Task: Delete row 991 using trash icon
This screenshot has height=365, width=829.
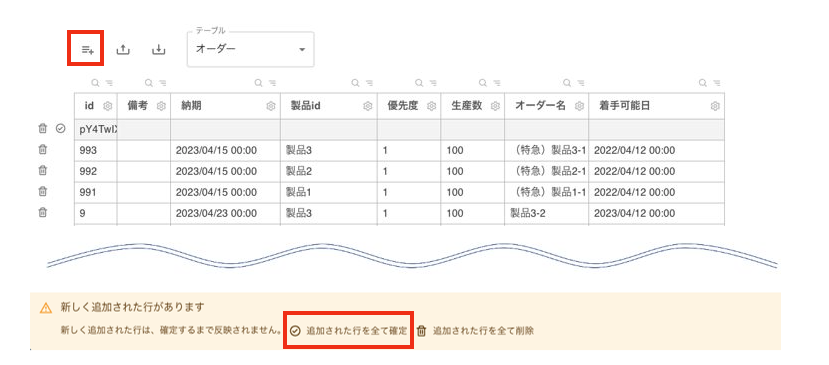Action: (x=43, y=191)
